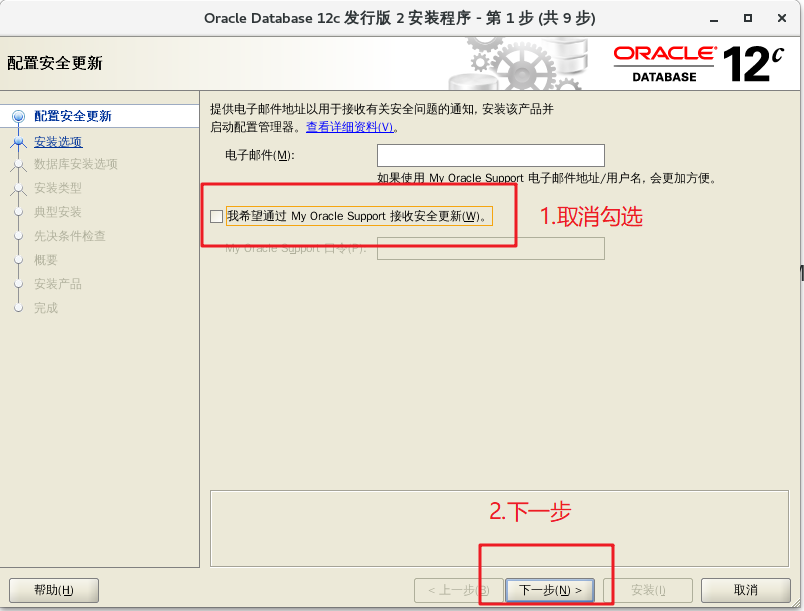Image resolution: width=804 pixels, height=611 pixels.
Task: Click the disabled 上一步(B) back button
Action: (458, 590)
